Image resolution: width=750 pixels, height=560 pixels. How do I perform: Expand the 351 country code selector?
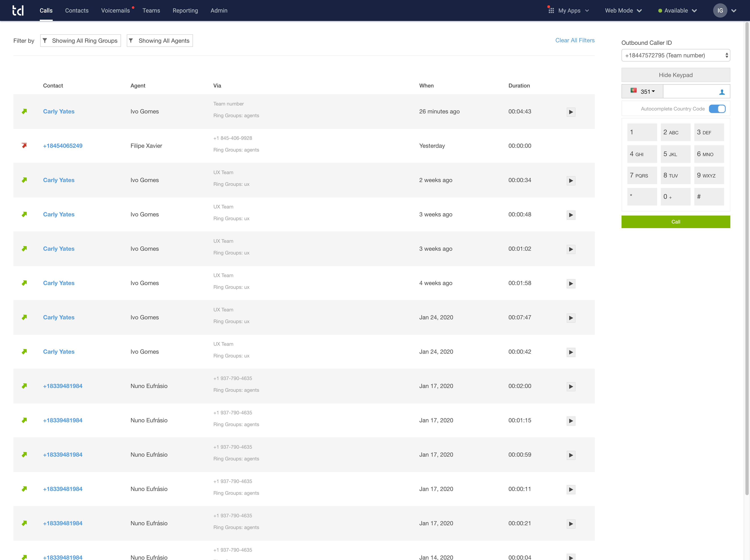tap(643, 91)
